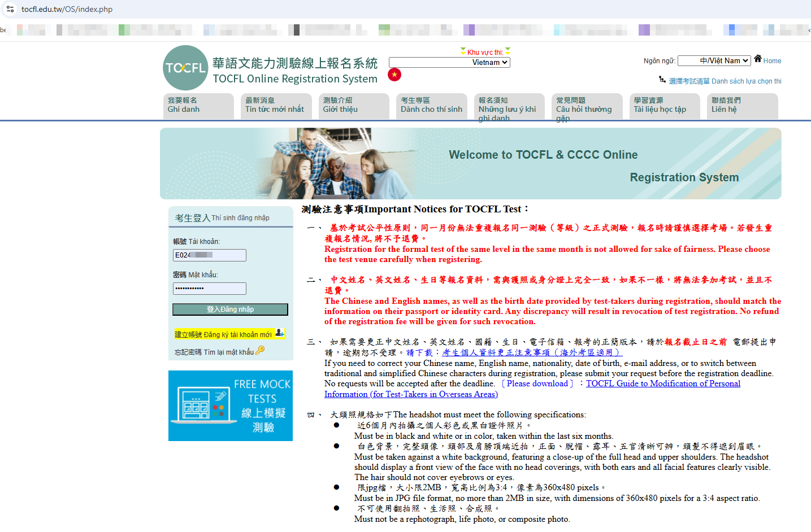This screenshot has height=532, width=811.
Task: Click the new account person icon
Action: point(279,333)
